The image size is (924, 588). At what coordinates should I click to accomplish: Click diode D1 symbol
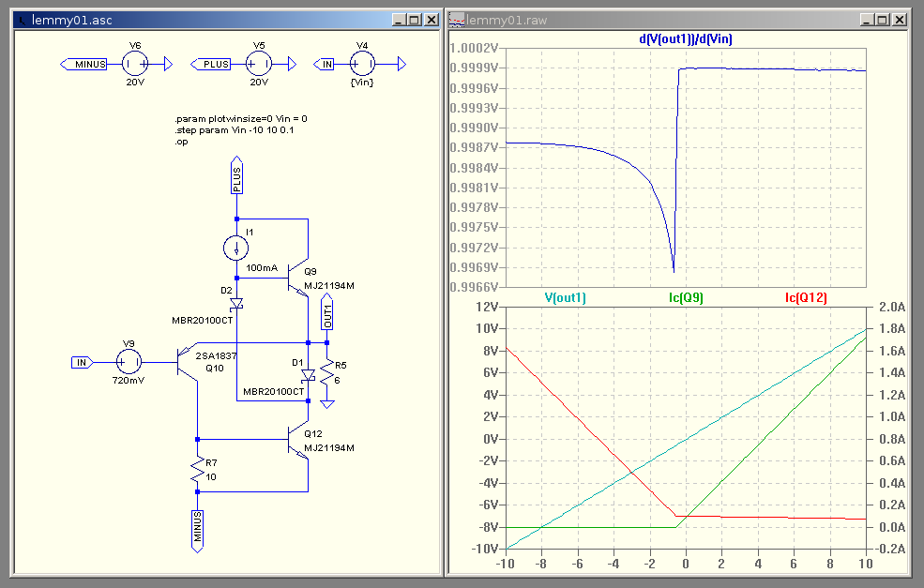pyautogui.click(x=309, y=375)
